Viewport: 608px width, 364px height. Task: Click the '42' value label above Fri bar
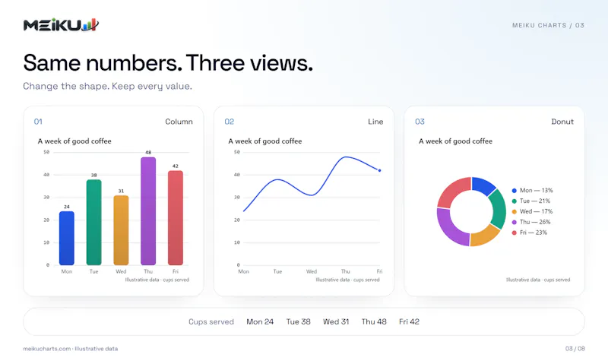pyautogui.click(x=176, y=166)
